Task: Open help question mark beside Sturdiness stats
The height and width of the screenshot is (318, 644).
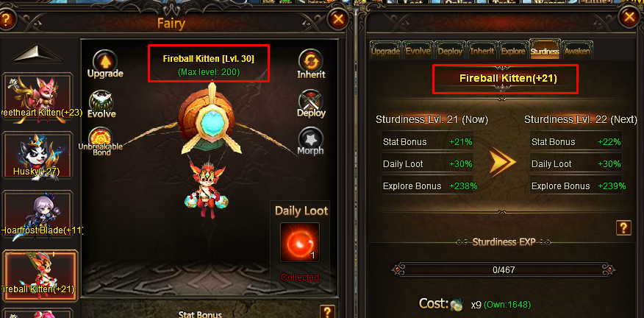Action: pos(623,227)
